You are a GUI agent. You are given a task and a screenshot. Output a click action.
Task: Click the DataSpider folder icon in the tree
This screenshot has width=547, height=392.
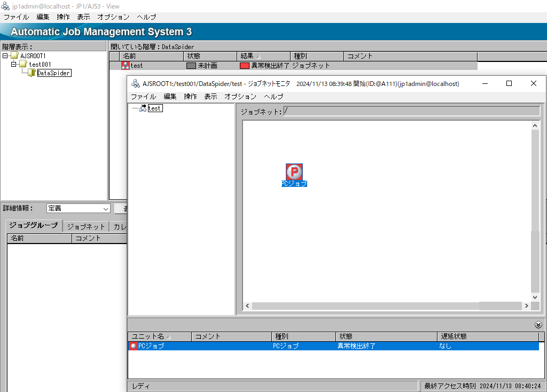point(32,73)
